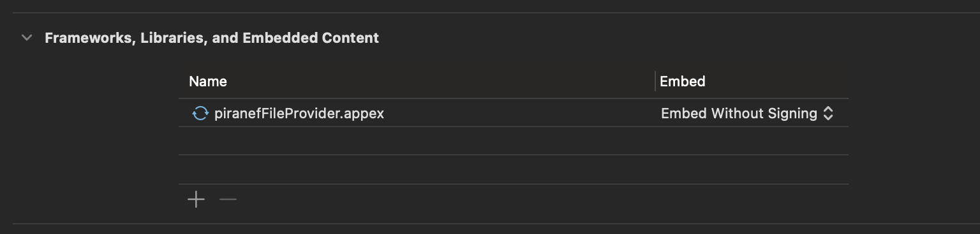Change embed option for piranefFileProvider.appex

[x=747, y=114]
